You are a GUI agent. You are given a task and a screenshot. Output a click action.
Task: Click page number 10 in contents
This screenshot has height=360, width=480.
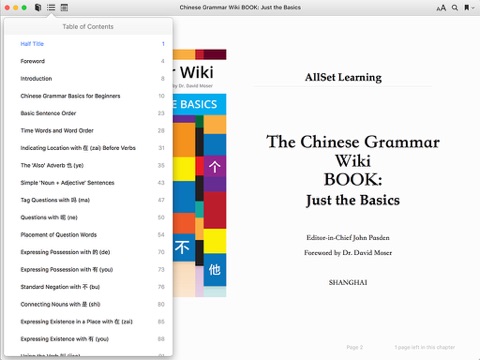click(161, 96)
